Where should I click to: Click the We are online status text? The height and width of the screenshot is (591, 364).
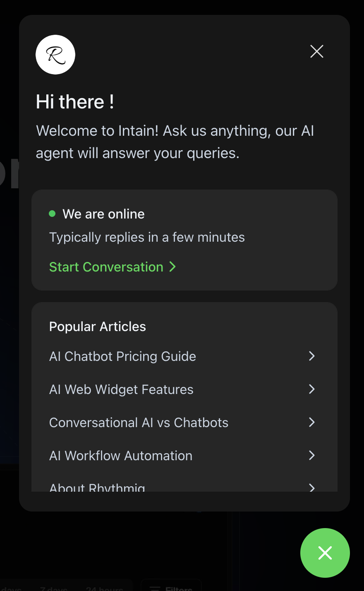pos(103,214)
